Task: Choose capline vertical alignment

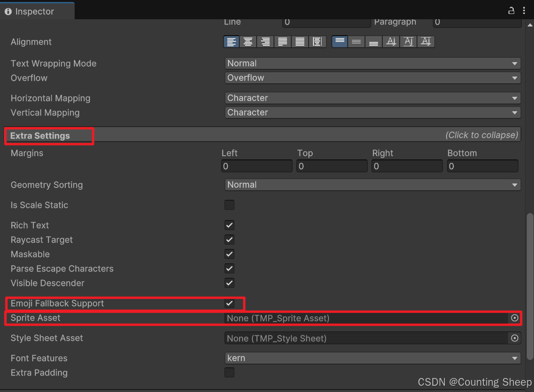Action: [x=426, y=41]
